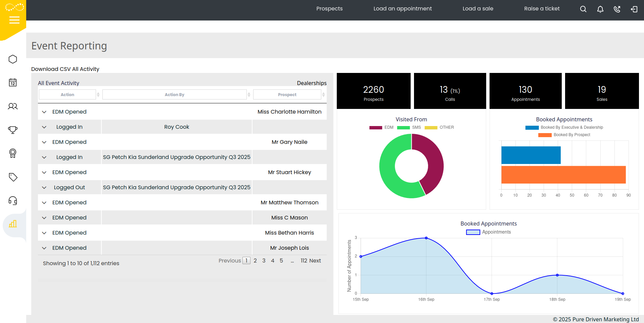Click Download CSV All Activity link

65,69
